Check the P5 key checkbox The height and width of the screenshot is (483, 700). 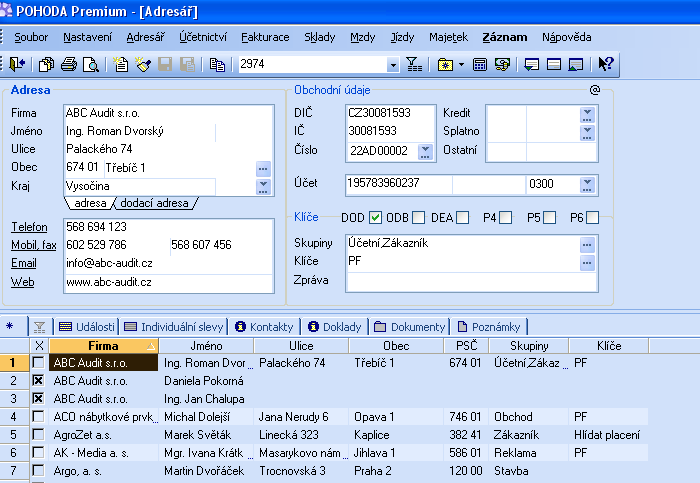pos(549,217)
